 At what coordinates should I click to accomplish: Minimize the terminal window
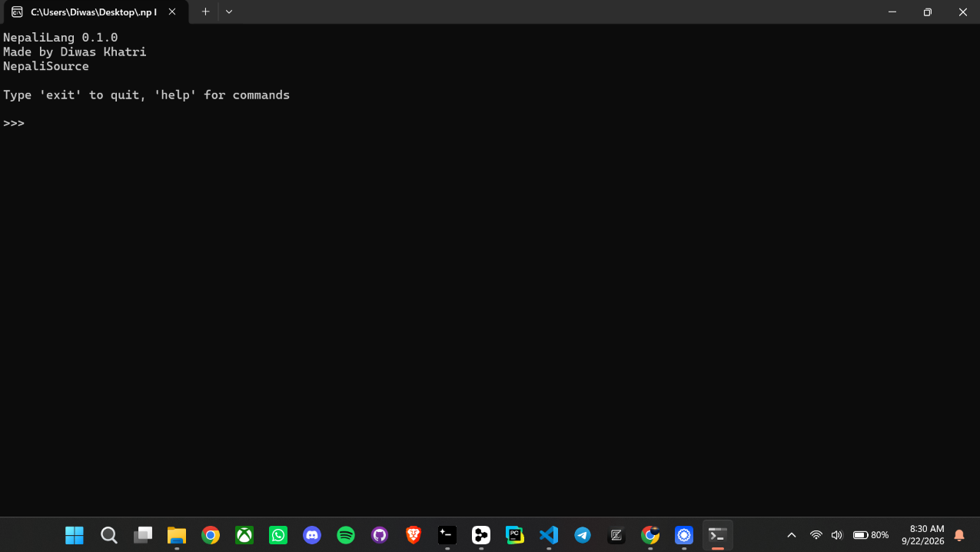tap(892, 12)
